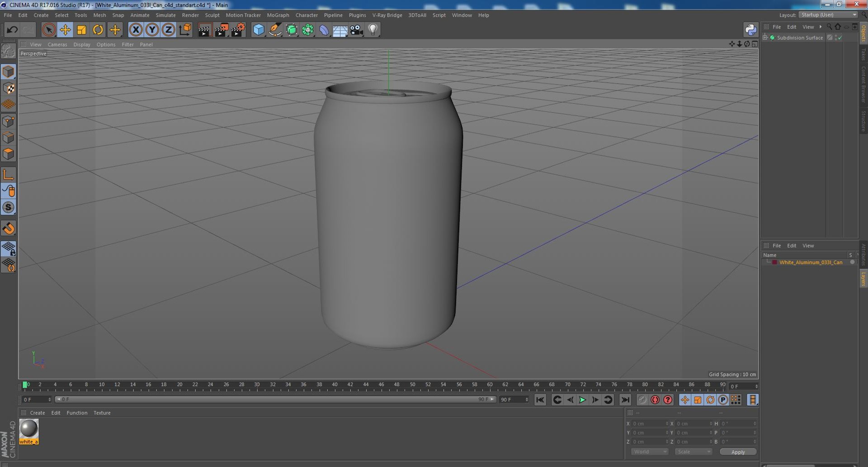Open the Scale mode dropdown

(693, 452)
